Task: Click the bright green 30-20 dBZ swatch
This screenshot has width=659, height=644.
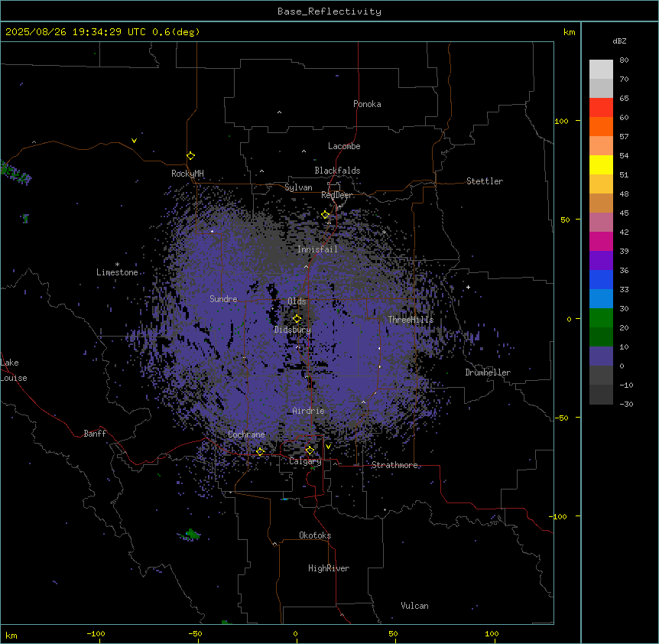Action: (x=601, y=318)
